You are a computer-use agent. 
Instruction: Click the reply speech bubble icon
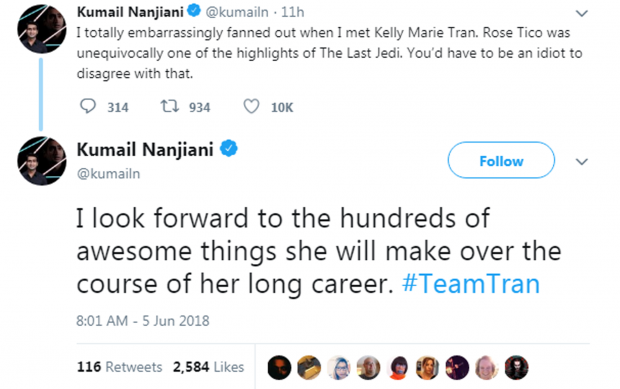pyautogui.click(x=88, y=106)
